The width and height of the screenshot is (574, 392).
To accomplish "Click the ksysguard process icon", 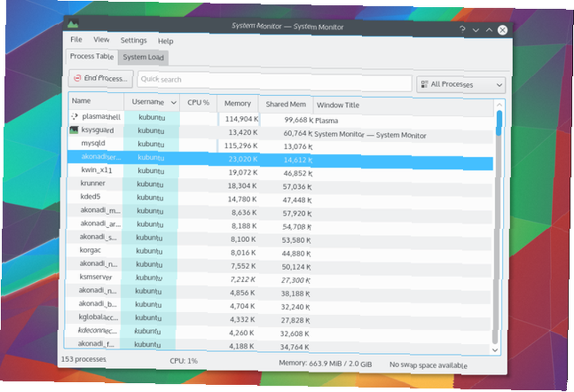I will 74,130.
